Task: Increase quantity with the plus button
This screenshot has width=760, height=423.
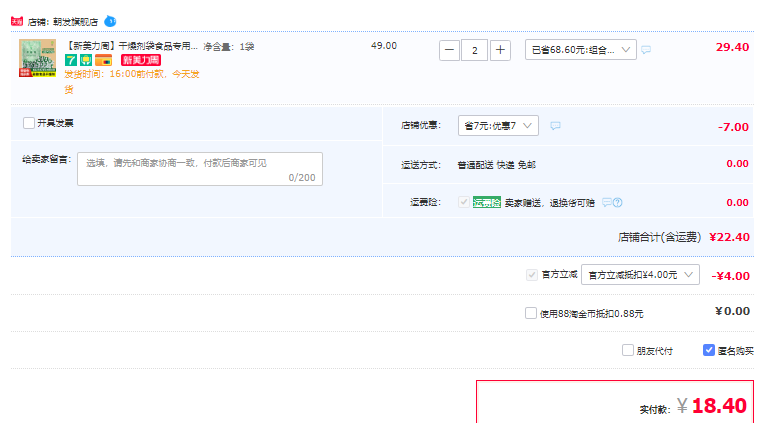Action: [x=500, y=50]
